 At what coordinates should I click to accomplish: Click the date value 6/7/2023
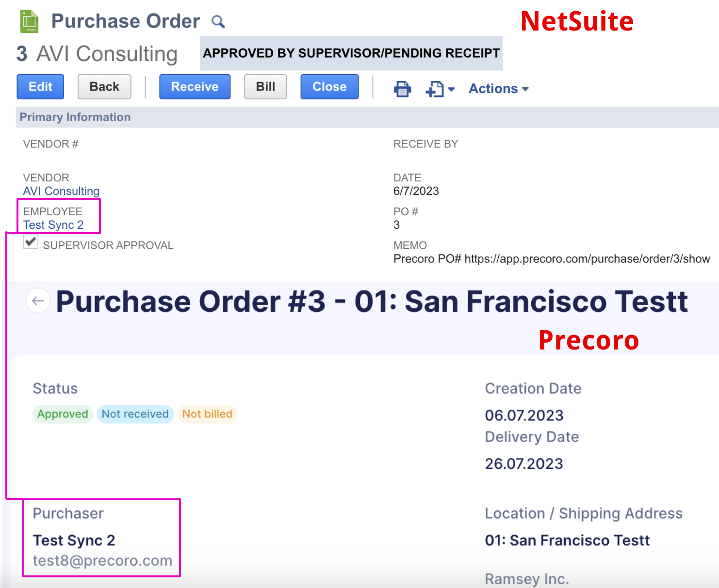416,191
